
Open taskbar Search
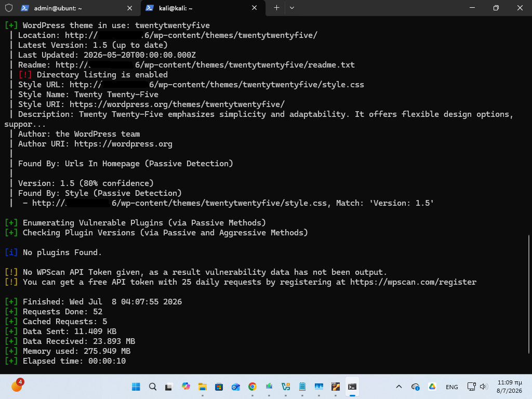153,387
